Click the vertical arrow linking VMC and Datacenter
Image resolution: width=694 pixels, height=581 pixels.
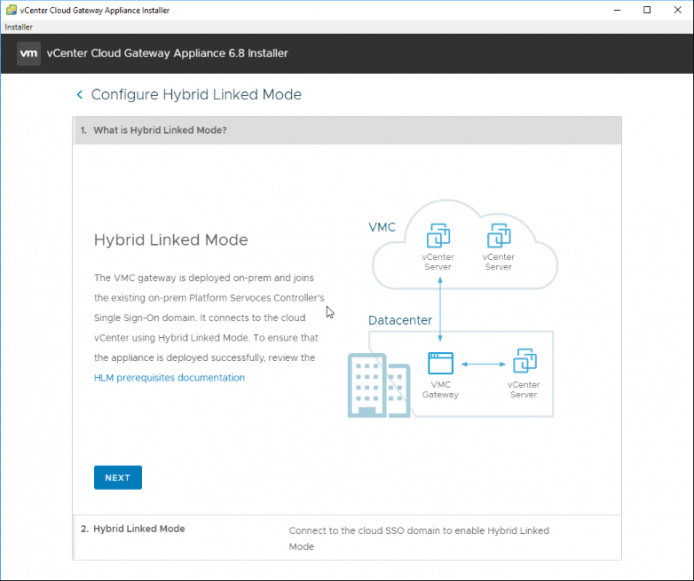440,309
